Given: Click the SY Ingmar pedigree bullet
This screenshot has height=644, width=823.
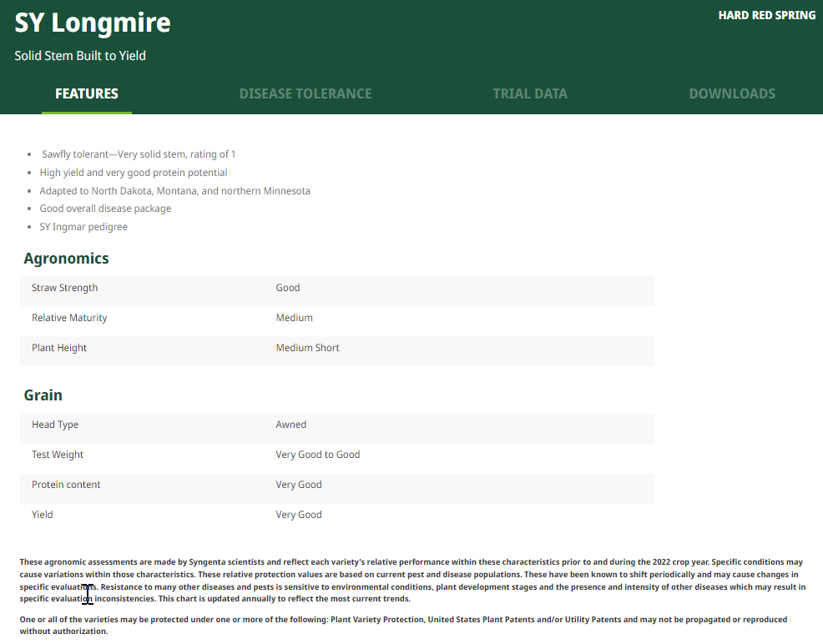Looking at the screenshot, I should pyautogui.click(x=83, y=227).
